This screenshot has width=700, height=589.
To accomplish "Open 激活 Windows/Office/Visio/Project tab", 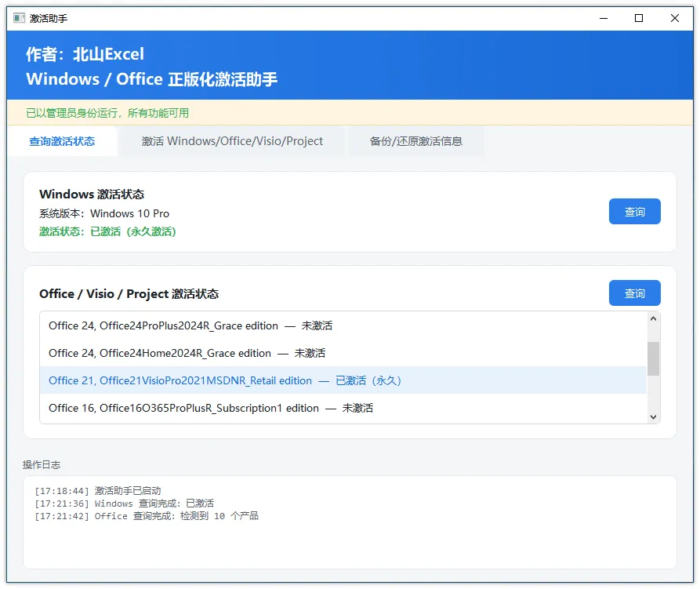I will pos(232,141).
